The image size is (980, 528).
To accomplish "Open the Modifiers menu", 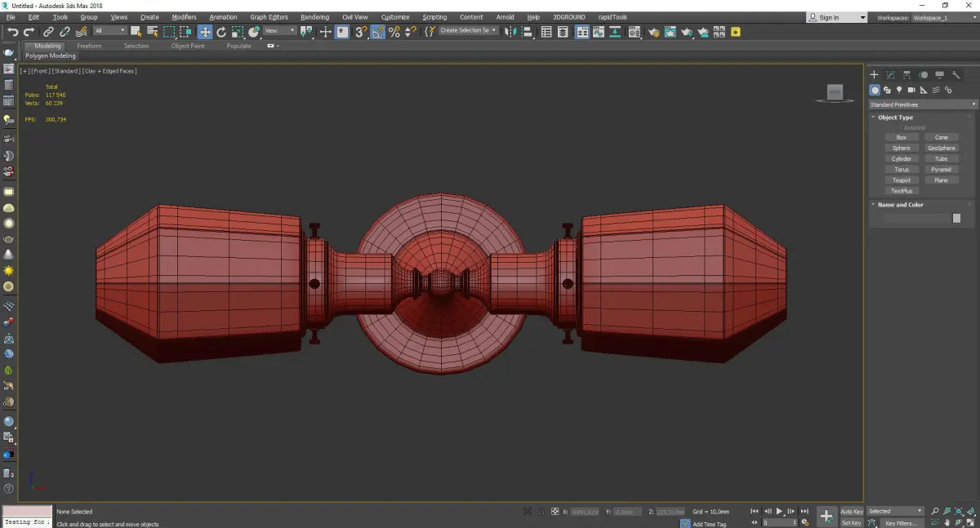I will point(184,17).
